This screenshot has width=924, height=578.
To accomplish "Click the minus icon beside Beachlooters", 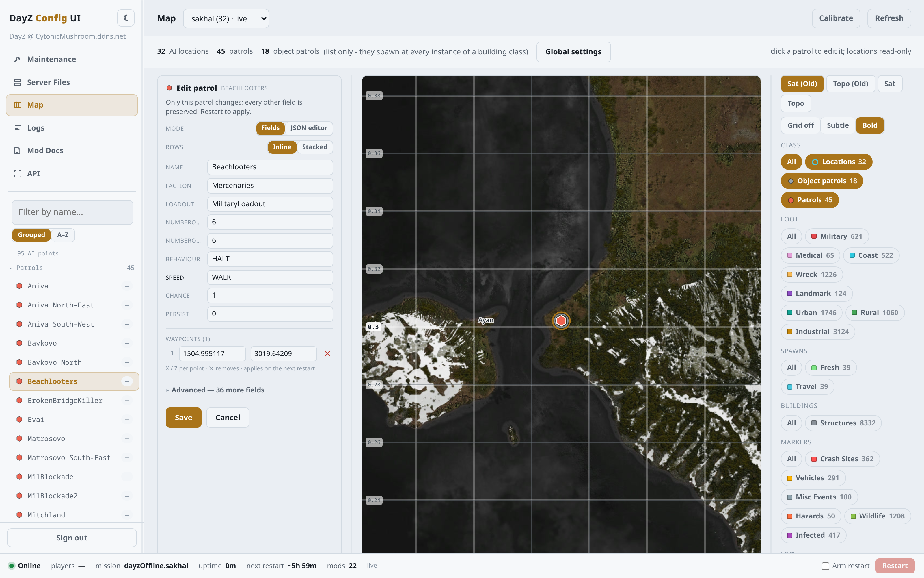I will coord(127,381).
